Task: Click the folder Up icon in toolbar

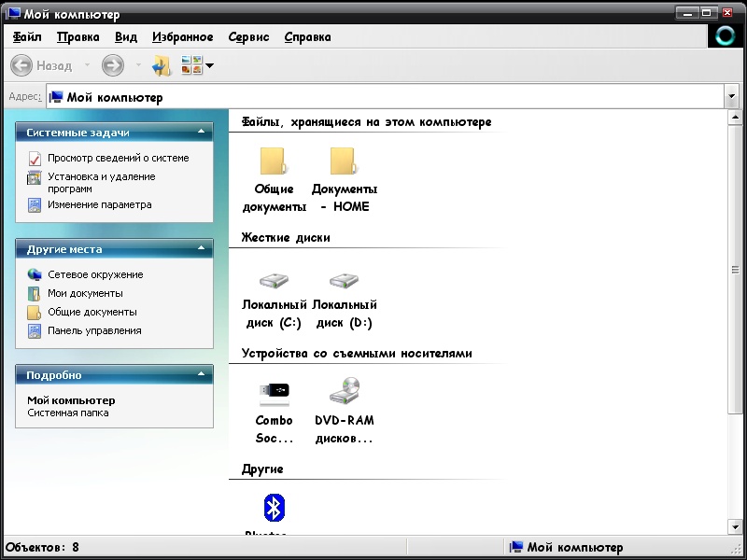Action: pyautogui.click(x=162, y=65)
